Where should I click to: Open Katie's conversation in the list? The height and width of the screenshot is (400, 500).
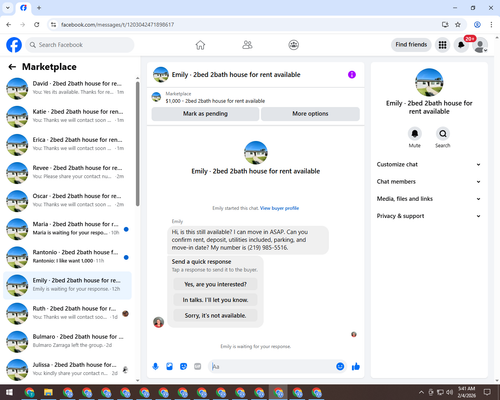[x=67, y=116]
